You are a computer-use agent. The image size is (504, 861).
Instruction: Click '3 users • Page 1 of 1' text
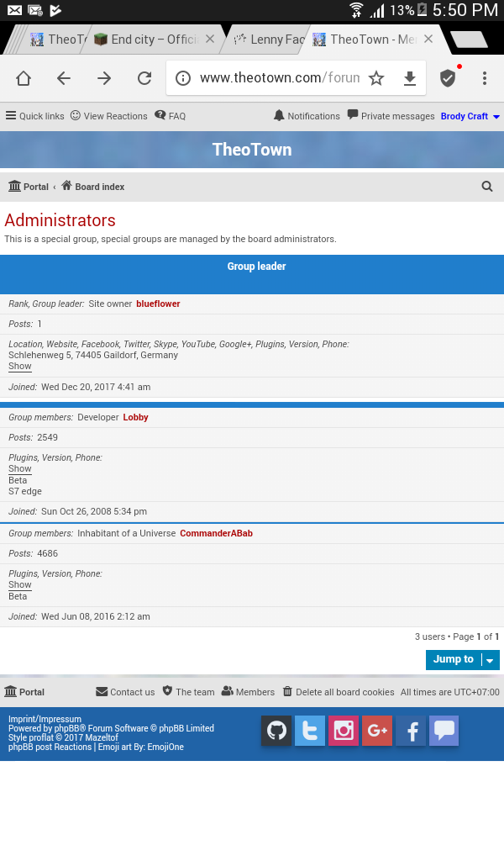[x=457, y=637]
